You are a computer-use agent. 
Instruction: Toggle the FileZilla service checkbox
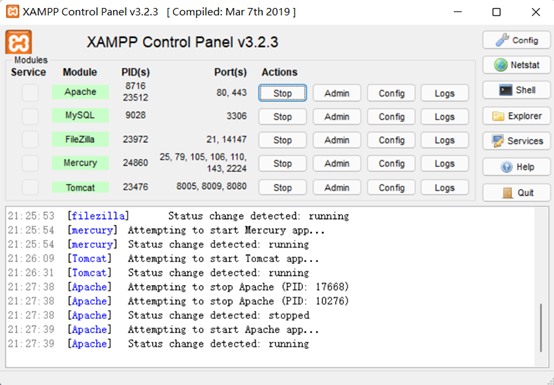click(x=30, y=140)
